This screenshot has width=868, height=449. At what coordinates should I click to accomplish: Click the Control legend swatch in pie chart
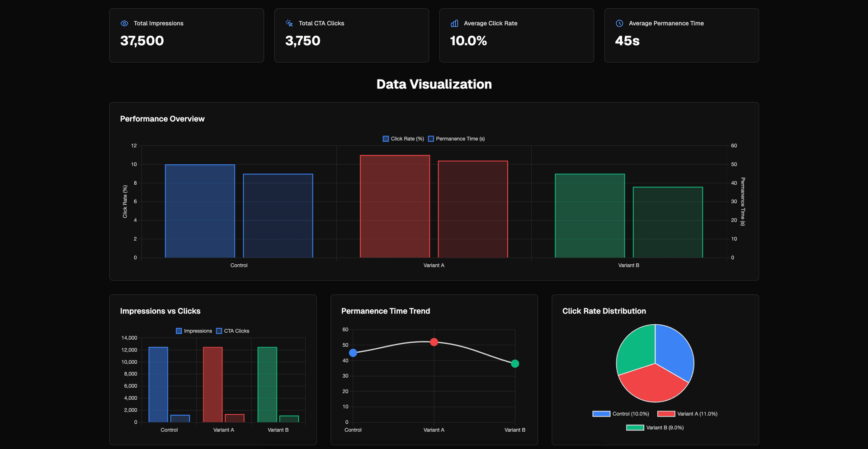pyautogui.click(x=601, y=414)
